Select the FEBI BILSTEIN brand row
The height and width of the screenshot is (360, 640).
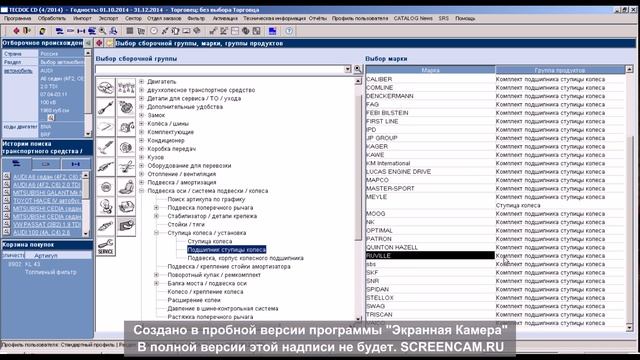pos(495,113)
